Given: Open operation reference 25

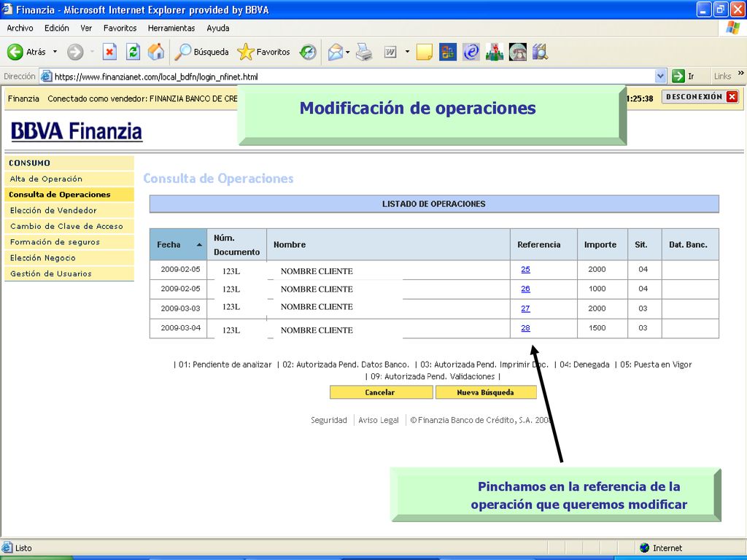Looking at the screenshot, I should (525, 269).
